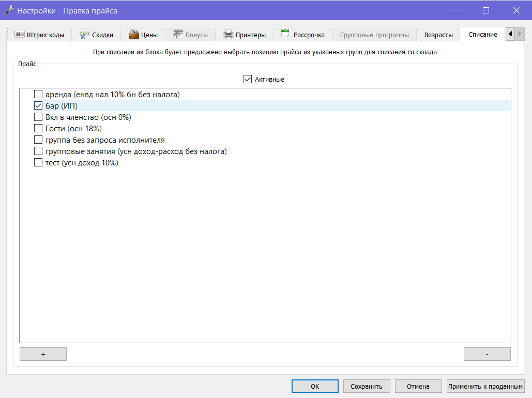Image resolution: width=532 pixels, height=398 pixels.
Task: Click the minus button to remove group
Action: tap(487, 354)
